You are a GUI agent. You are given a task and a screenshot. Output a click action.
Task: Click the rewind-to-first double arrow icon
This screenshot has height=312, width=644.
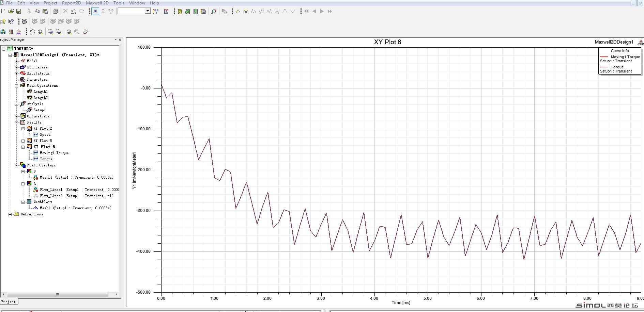(x=306, y=11)
